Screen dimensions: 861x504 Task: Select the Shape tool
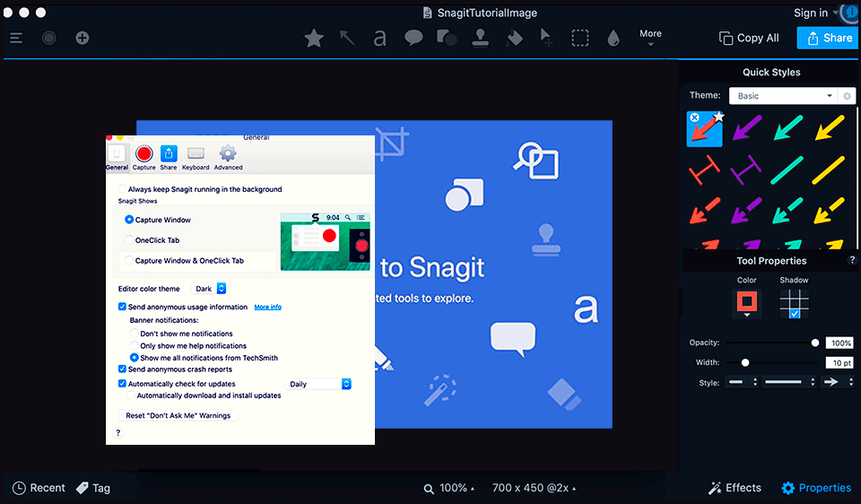point(447,38)
